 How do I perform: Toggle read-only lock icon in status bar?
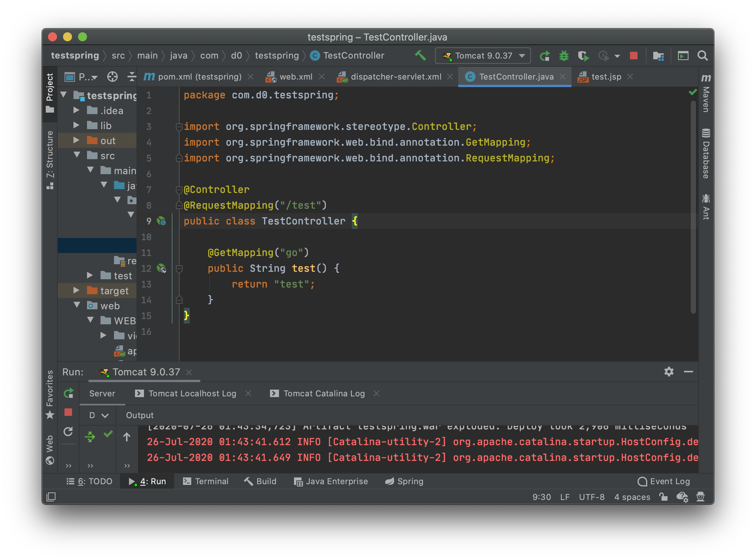[x=663, y=497]
